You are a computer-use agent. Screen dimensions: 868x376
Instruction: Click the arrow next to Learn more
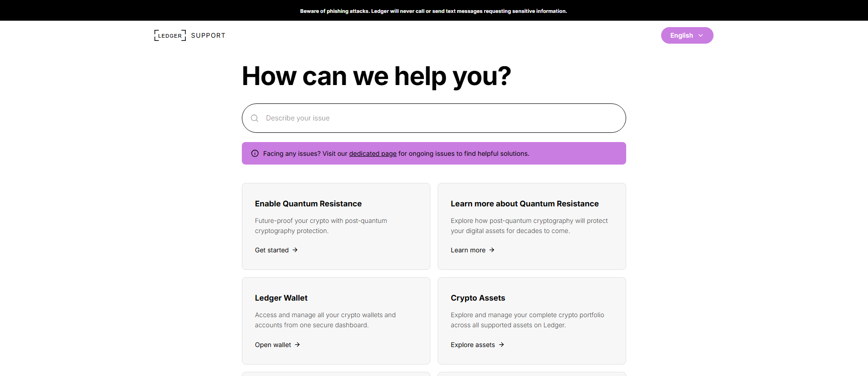492,250
